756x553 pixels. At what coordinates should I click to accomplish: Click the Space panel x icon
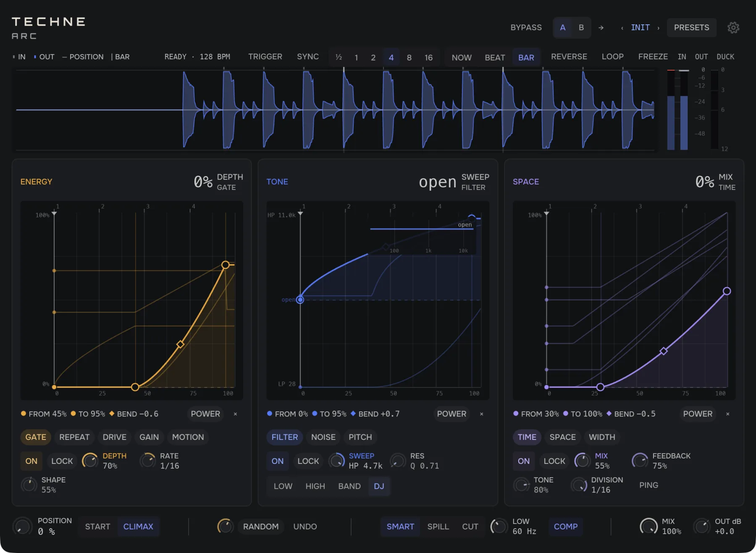(x=727, y=414)
